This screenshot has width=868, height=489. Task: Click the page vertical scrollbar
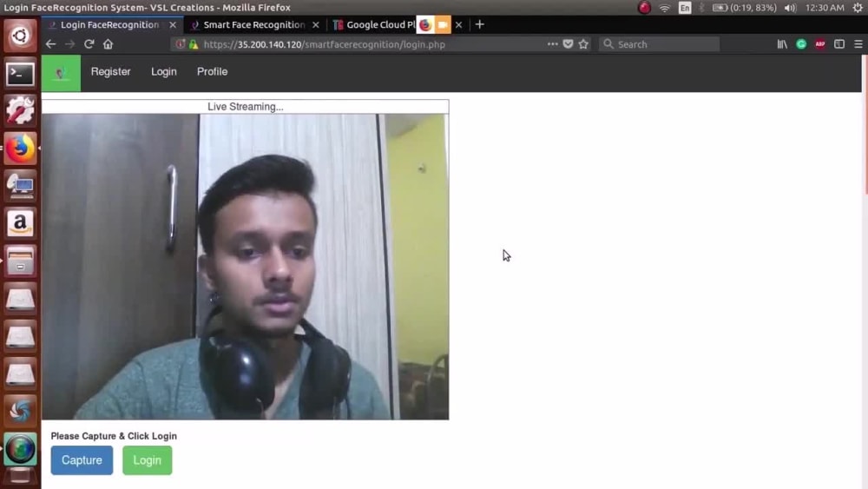[865, 124]
